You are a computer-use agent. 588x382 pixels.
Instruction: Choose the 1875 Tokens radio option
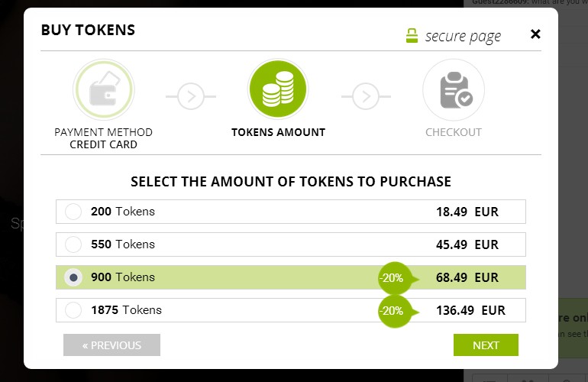73,310
